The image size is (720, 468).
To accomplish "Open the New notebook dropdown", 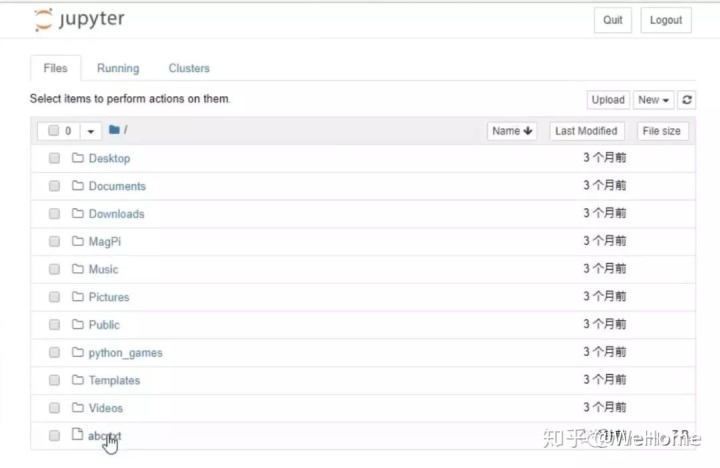I will click(x=653, y=100).
